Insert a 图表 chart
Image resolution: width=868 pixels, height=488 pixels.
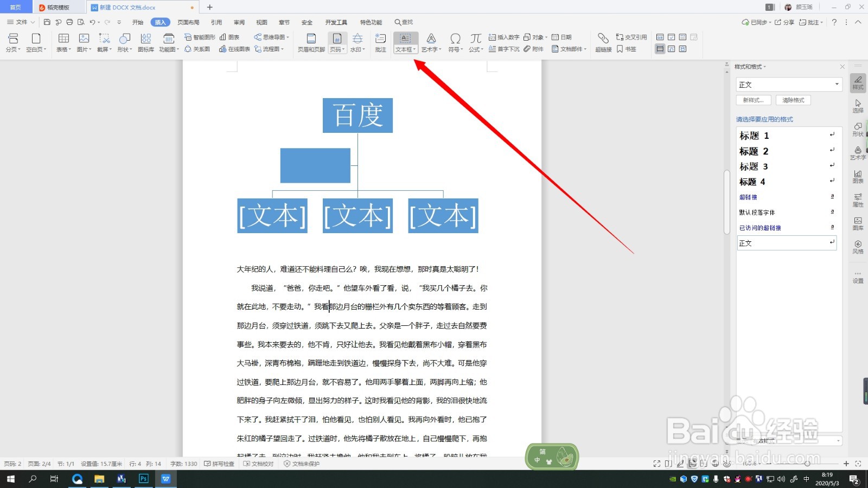tap(229, 37)
